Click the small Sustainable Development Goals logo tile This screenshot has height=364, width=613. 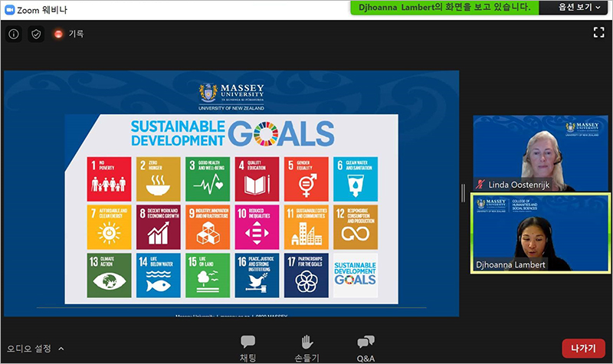click(356, 275)
